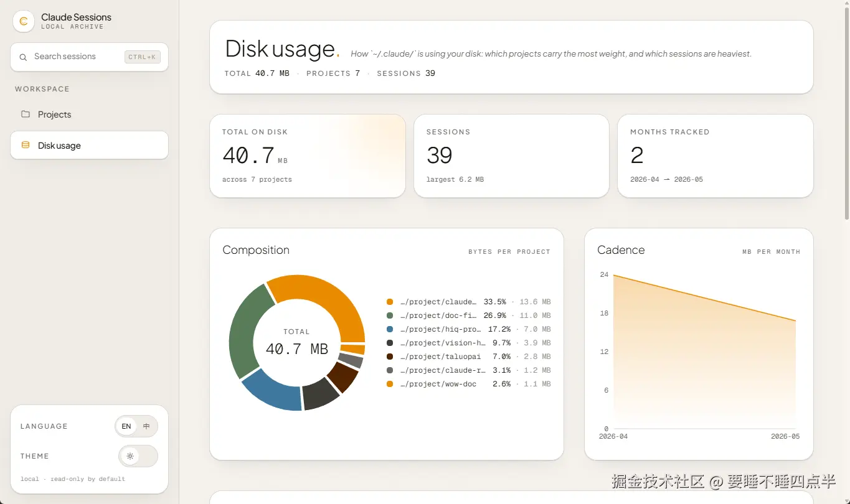Click the 'across 7 projects' caption

point(257,180)
